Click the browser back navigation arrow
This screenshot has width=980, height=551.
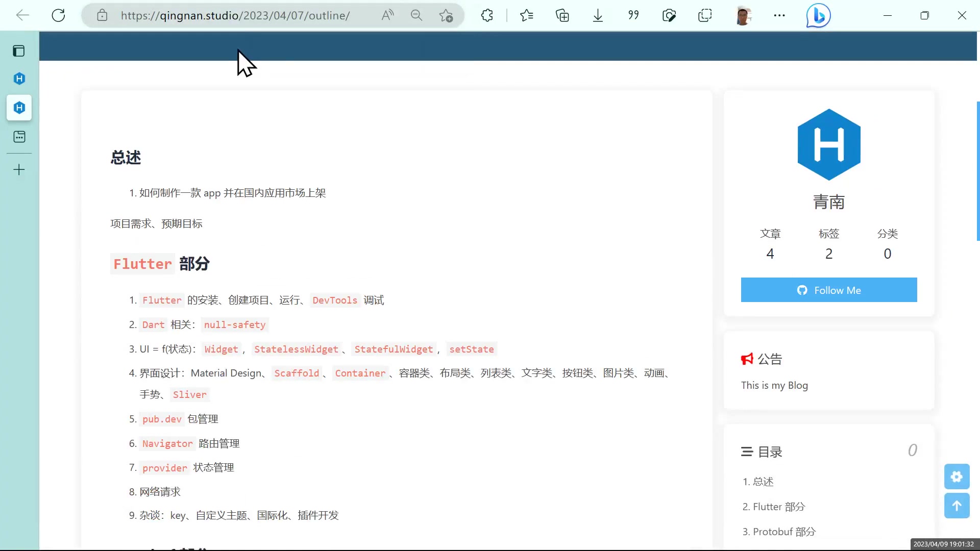pyautogui.click(x=23, y=15)
